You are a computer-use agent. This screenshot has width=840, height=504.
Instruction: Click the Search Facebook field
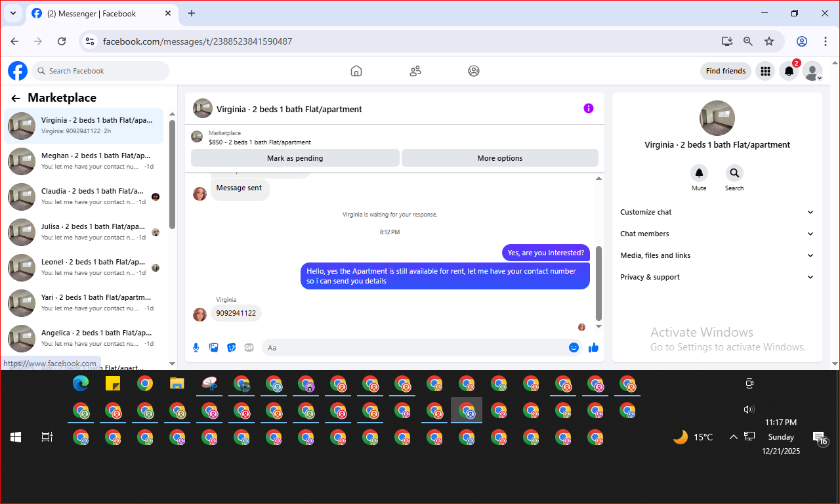tap(100, 71)
